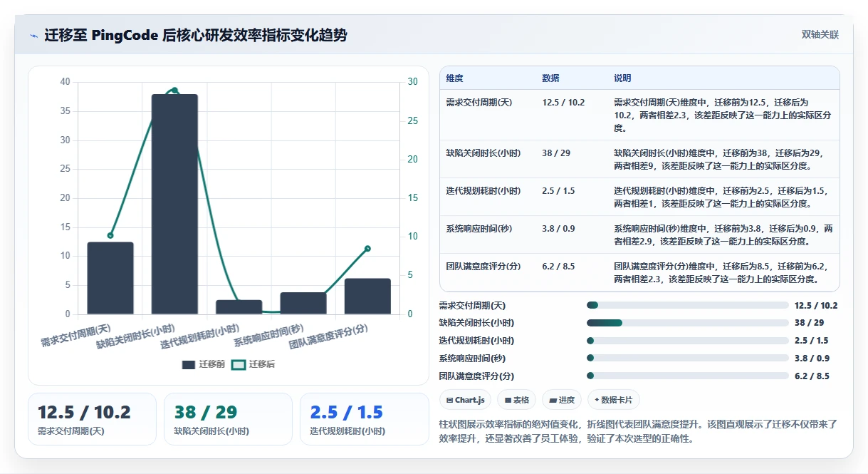Click the 维度 column header

point(455,78)
